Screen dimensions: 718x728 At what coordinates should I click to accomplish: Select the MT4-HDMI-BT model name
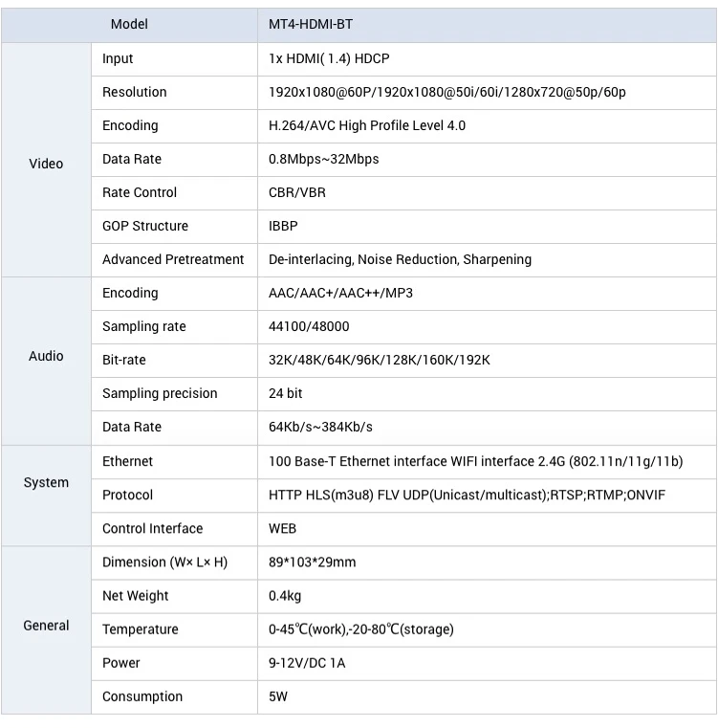tap(311, 24)
